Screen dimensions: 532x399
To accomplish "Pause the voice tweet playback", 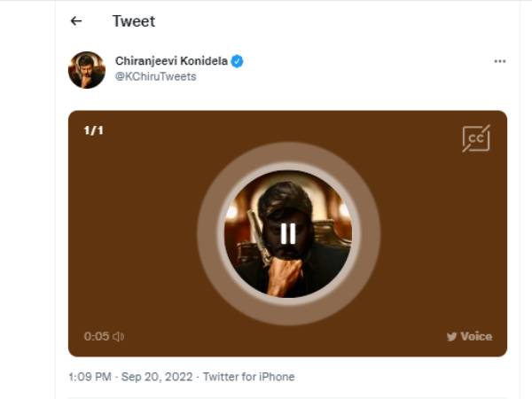I will coord(288,234).
